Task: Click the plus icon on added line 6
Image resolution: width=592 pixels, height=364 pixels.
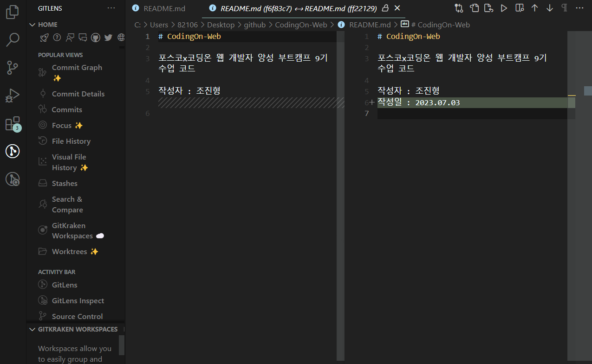Action: tap(371, 102)
